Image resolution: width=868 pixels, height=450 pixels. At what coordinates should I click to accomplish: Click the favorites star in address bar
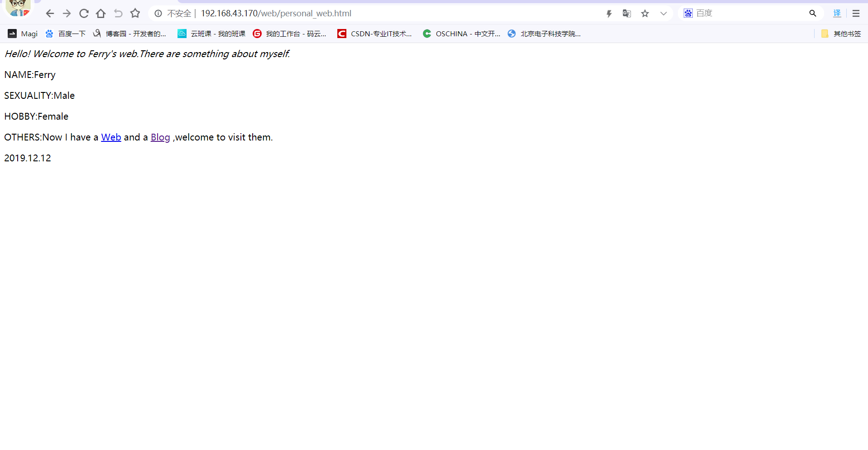coord(645,14)
